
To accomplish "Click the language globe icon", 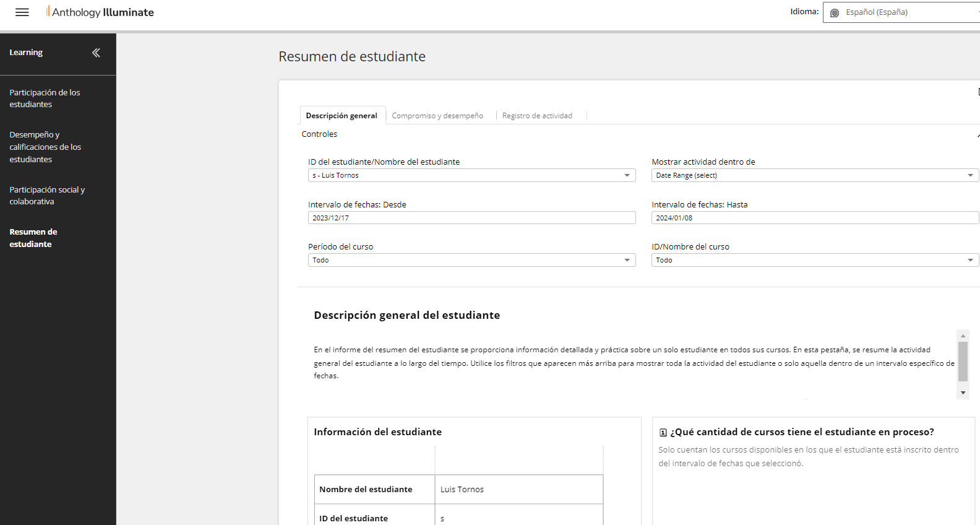I will pyautogui.click(x=835, y=12).
